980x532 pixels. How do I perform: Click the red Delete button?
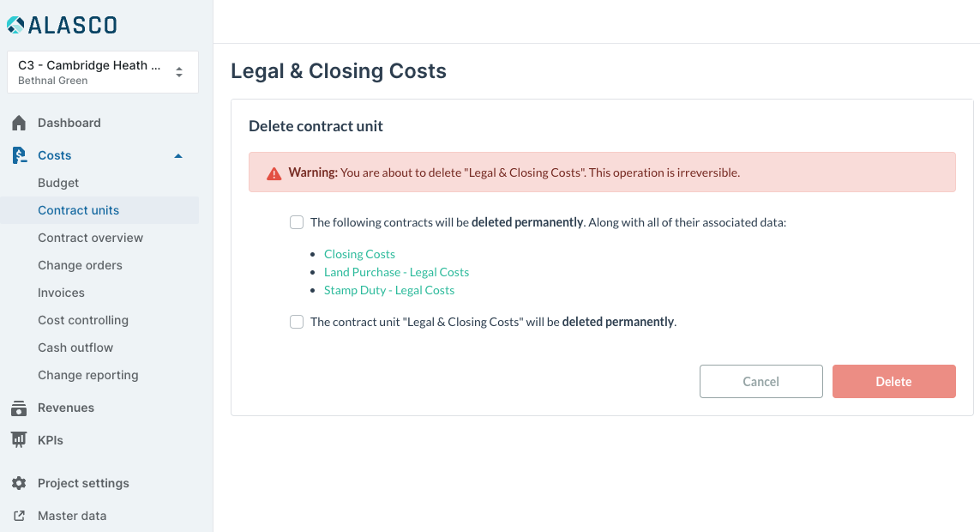(893, 381)
